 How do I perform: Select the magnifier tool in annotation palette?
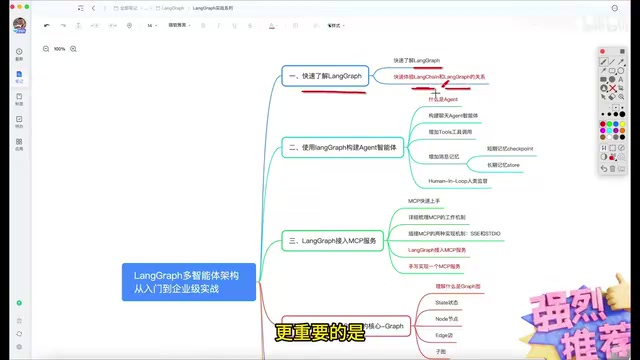(x=621, y=97)
